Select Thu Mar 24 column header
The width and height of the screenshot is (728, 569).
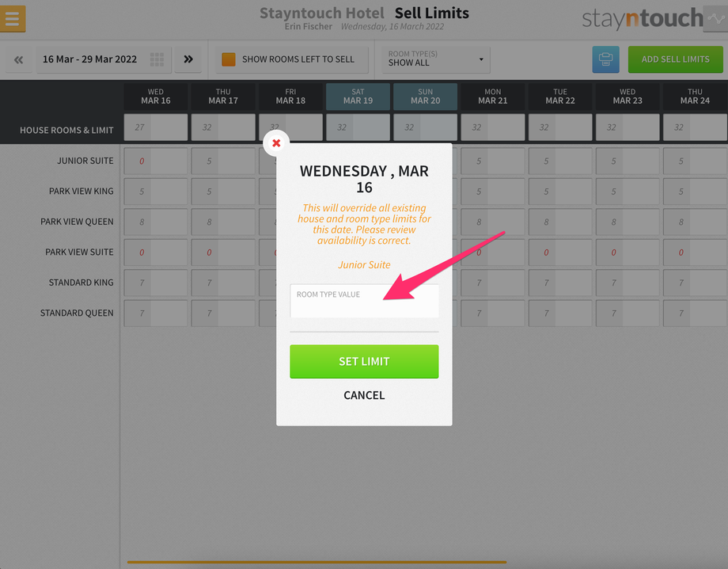tap(695, 97)
